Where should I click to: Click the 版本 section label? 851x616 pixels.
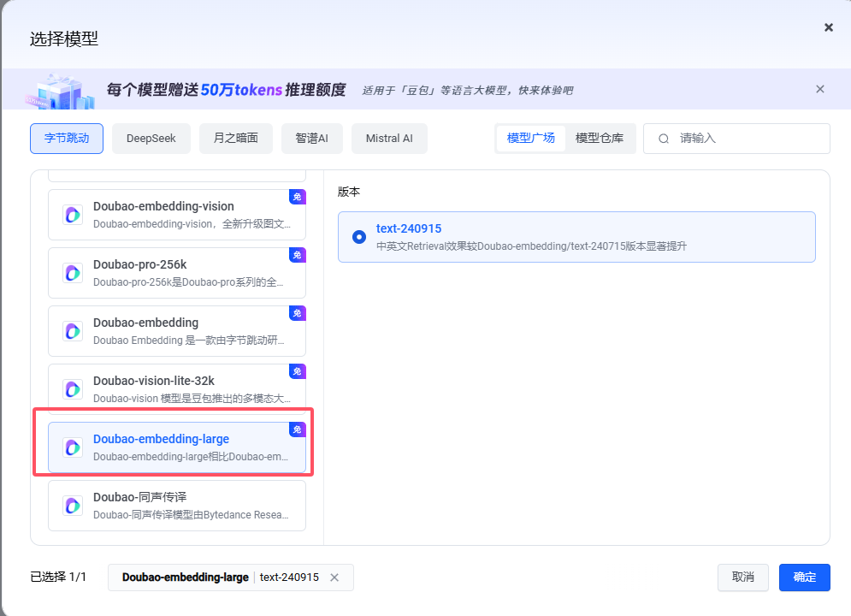348,192
